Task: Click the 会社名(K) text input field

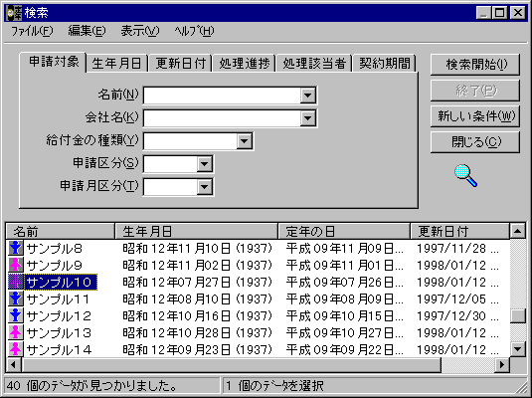Action: (x=222, y=118)
